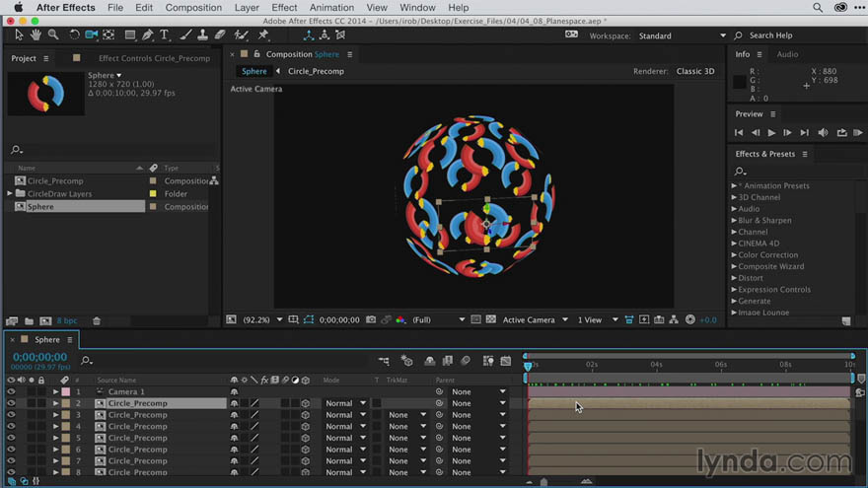The width and height of the screenshot is (868, 488).
Task: Click Classic 3D renderer button
Action: coord(695,71)
